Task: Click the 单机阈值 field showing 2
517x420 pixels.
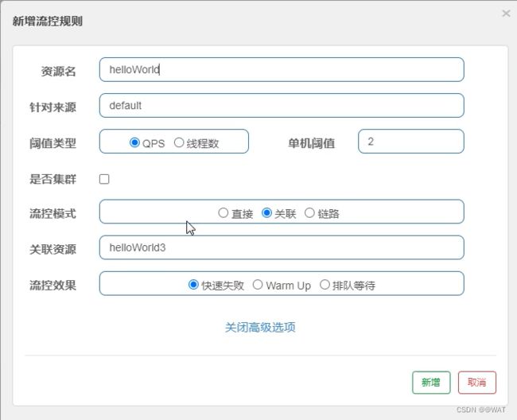Action: (411, 142)
